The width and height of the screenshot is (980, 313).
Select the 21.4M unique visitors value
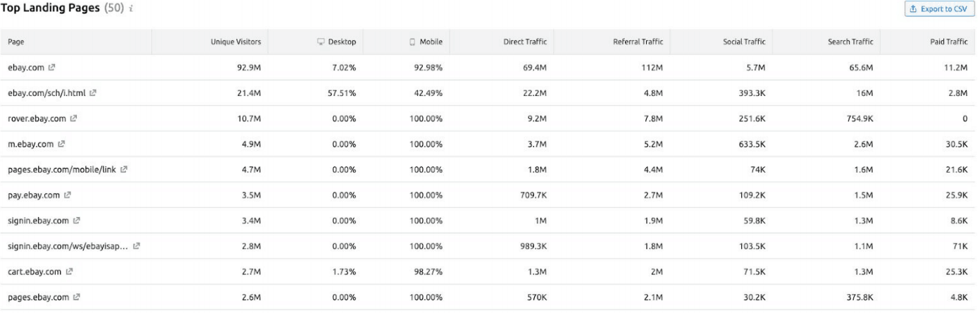coord(249,93)
